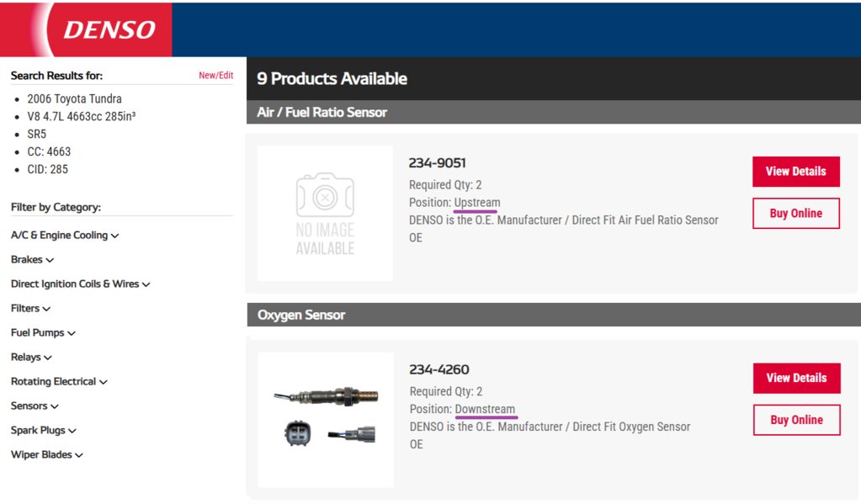861x504 pixels.
Task: Select the Air / Fuel Ratio Sensor heading
Action: pyautogui.click(x=322, y=112)
